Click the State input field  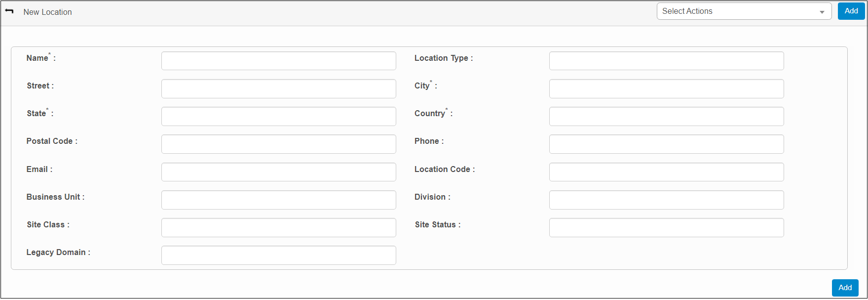click(278, 116)
